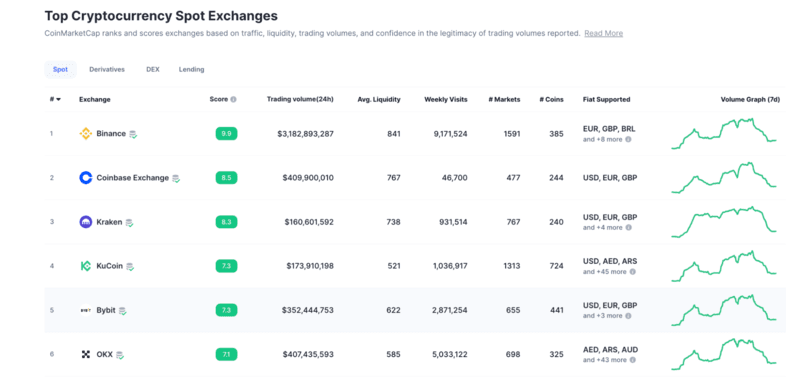Click Coinbase fiat list 'USD, EUR, GBP'
The height and width of the screenshot is (381, 800).
pos(610,177)
